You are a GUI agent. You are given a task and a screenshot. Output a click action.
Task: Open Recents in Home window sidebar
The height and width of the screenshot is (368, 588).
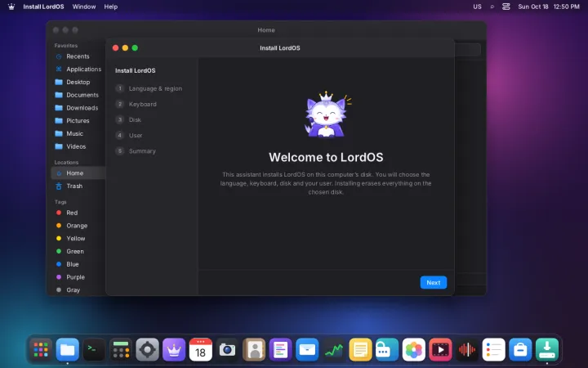click(x=78, y=56)
